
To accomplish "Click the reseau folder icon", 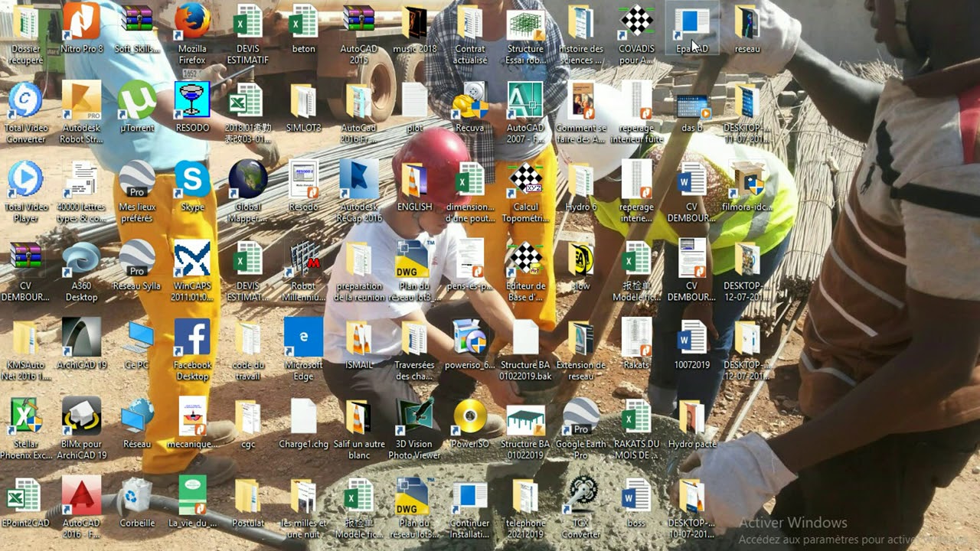I will coord(747,30).
